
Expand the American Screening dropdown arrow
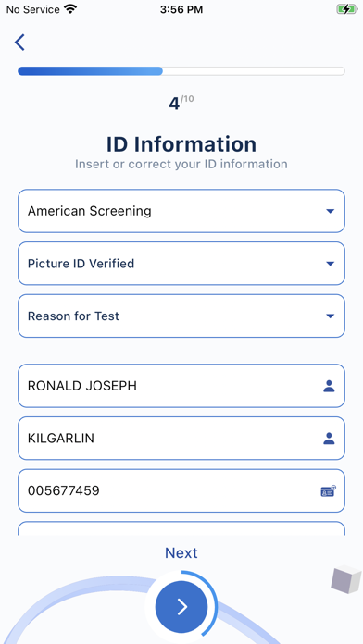point(330,211)
